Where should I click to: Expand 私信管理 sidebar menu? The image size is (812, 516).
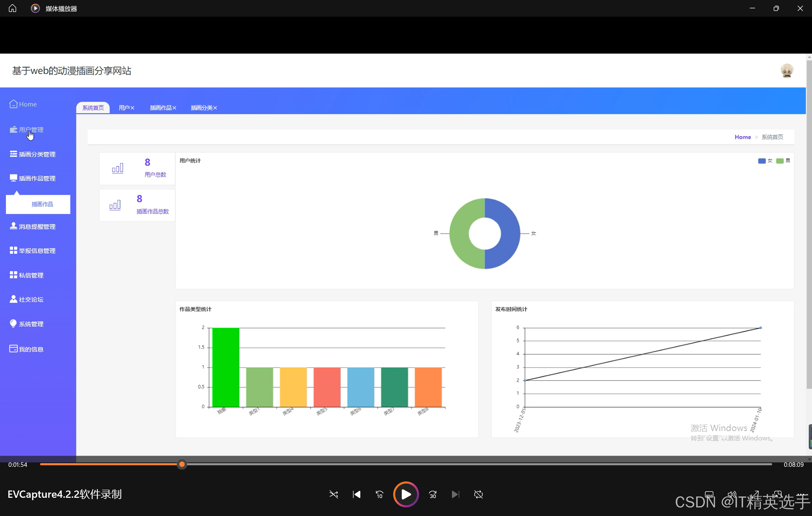[x=27, y=275]
